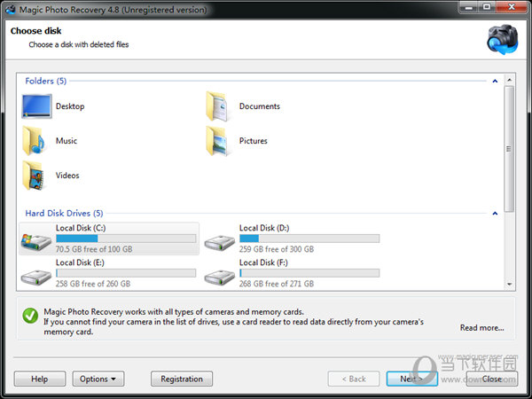Click the vertical scrollbar thumb
532x399 pixels.
coord(509,149)
